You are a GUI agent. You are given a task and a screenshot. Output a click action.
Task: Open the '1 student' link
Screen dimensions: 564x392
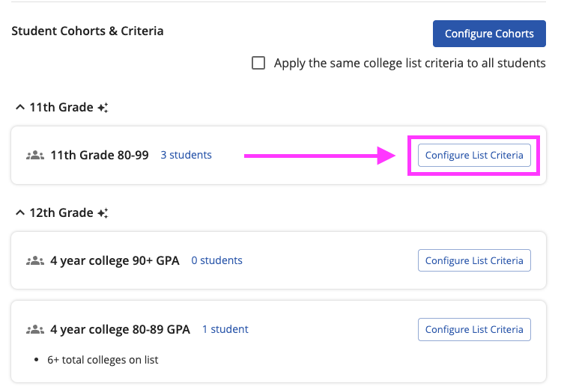[225, 329]
